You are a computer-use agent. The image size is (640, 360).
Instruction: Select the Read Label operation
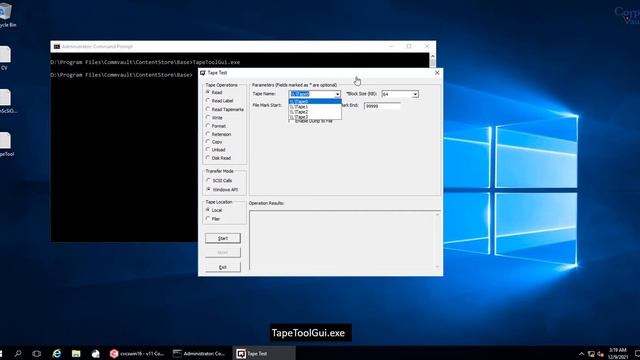(x=220, y=101)
